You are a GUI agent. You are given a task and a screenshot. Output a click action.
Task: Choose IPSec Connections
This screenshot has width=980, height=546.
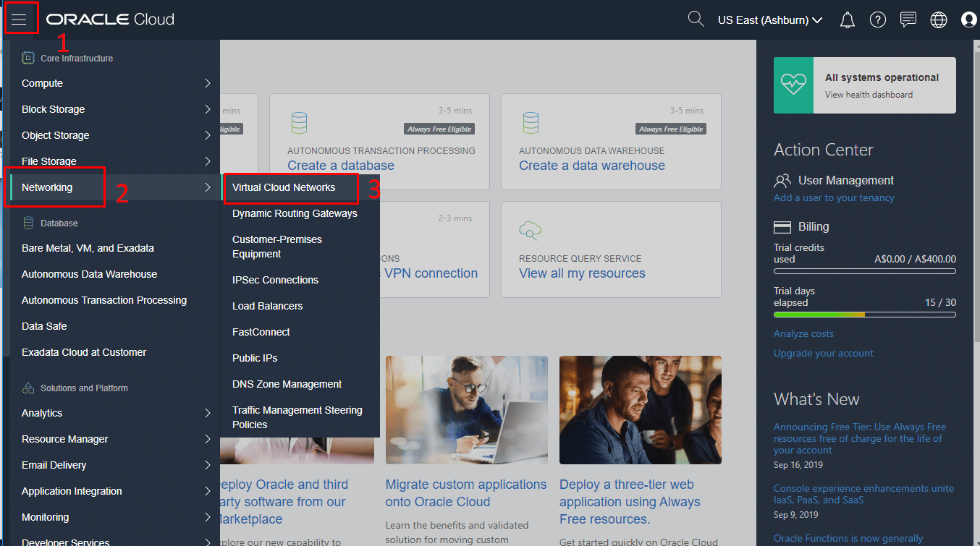point(275,280)
